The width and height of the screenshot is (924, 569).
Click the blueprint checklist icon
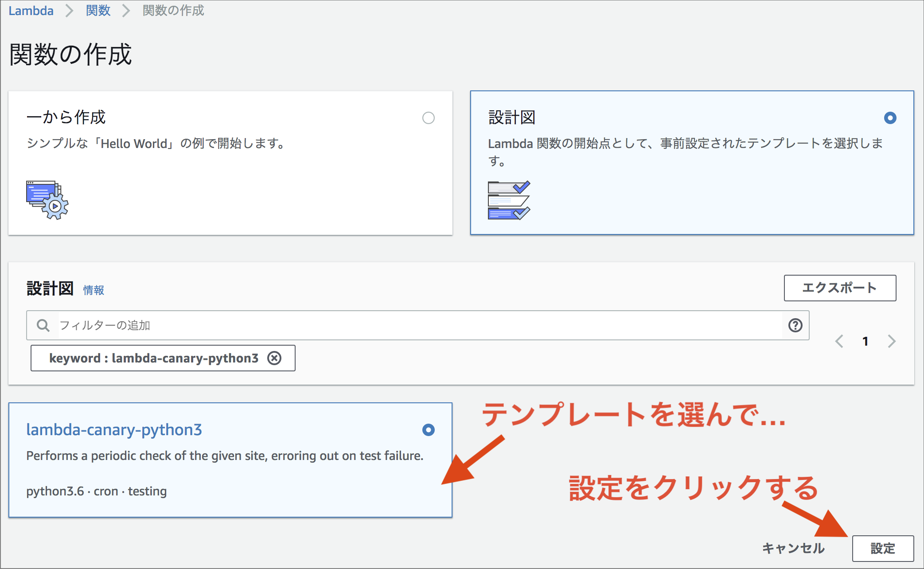pyautogui.click(x=509, y=200)
